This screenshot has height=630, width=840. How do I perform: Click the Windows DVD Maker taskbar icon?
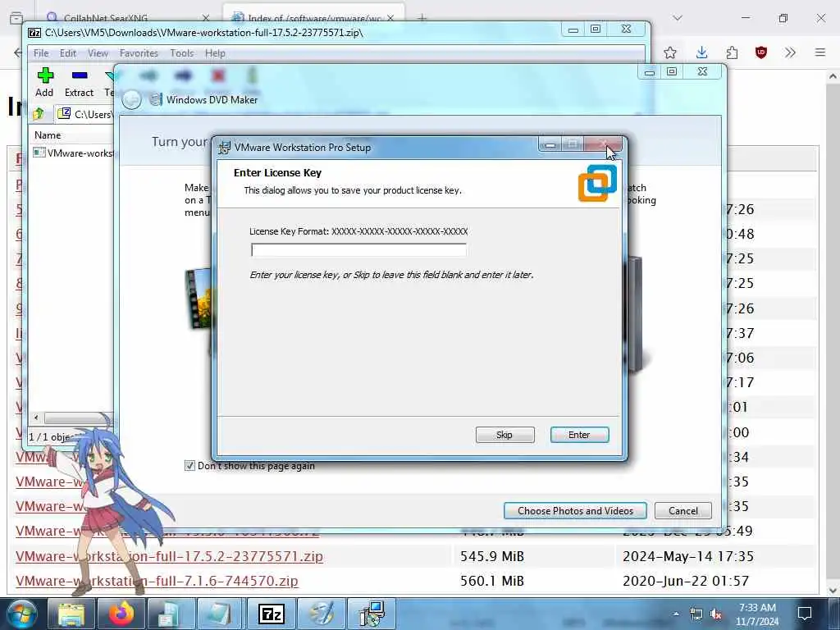coord(321,614)
